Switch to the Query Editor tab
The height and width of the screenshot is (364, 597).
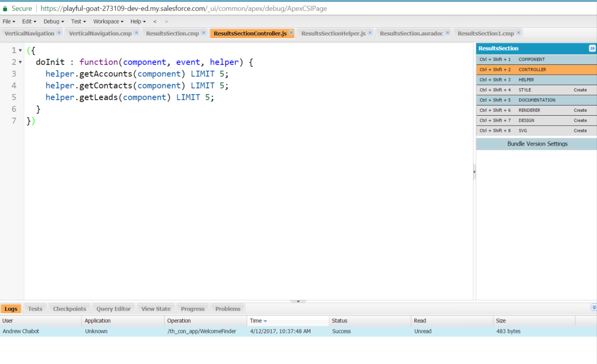(x=113, y=308)
